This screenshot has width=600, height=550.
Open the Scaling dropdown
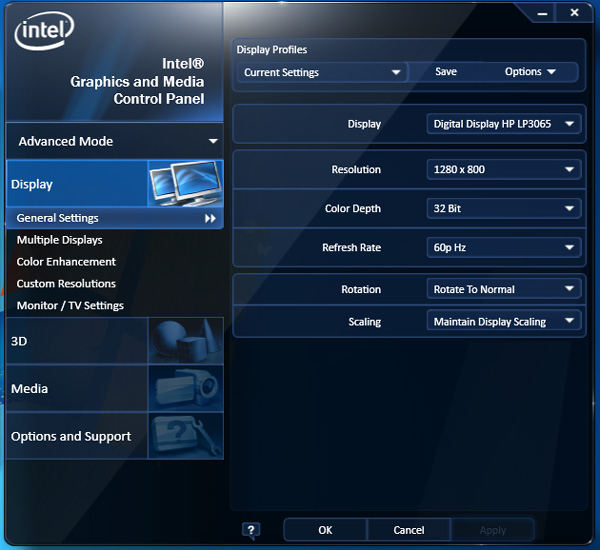(x=504, y=321)
